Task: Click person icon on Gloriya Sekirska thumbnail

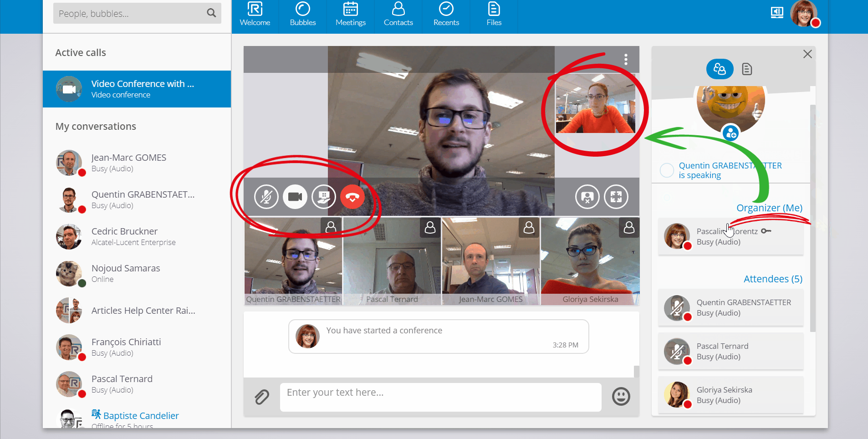Action: coord(629,227)
